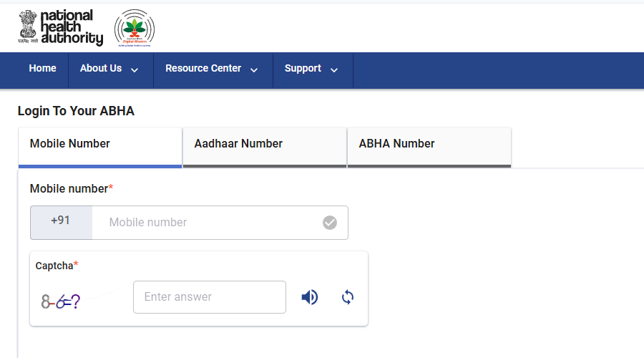The image size is (644, 358).
Task: Open the Home menu item
Action: [43, 68]
